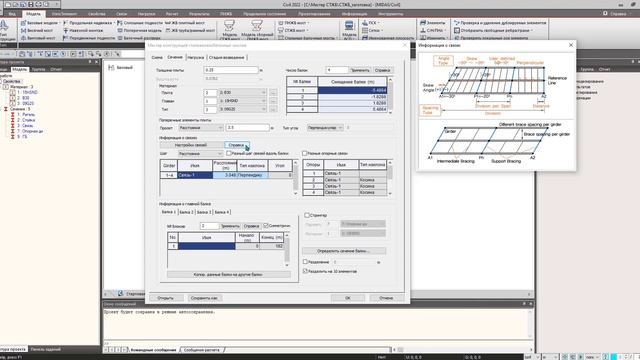
Task: Open the Свойства ribbon tab
Action: (x=97, y=13)
